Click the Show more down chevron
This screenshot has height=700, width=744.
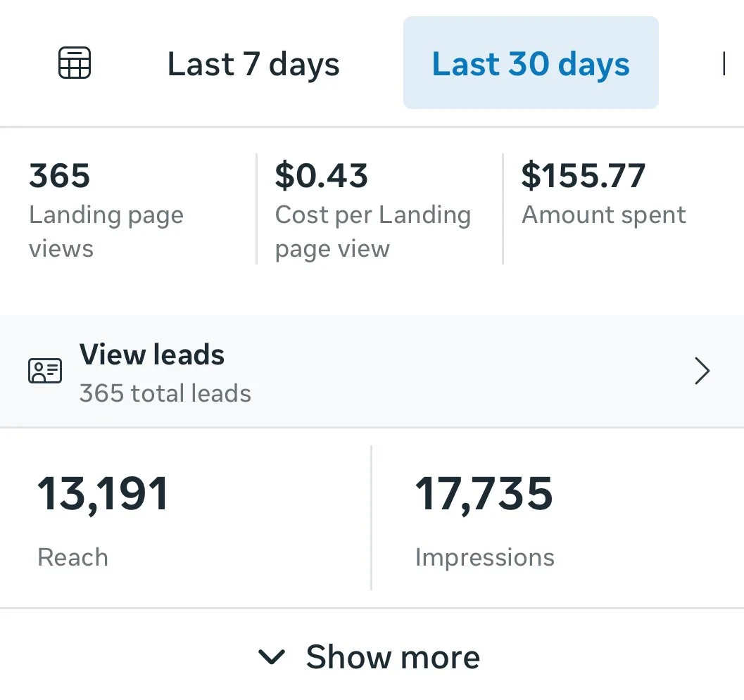tap(272, 657)
